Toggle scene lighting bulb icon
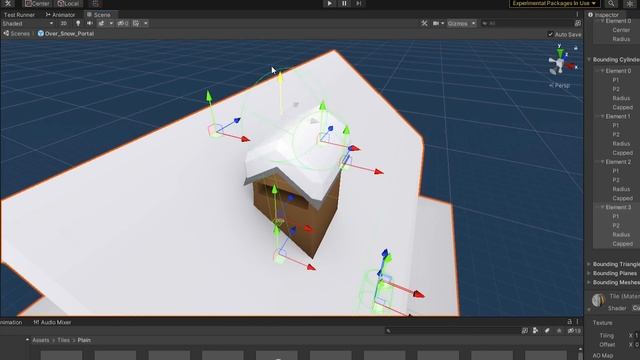Image resolution: width=640 pixels, height=360 pixels. 78,24
